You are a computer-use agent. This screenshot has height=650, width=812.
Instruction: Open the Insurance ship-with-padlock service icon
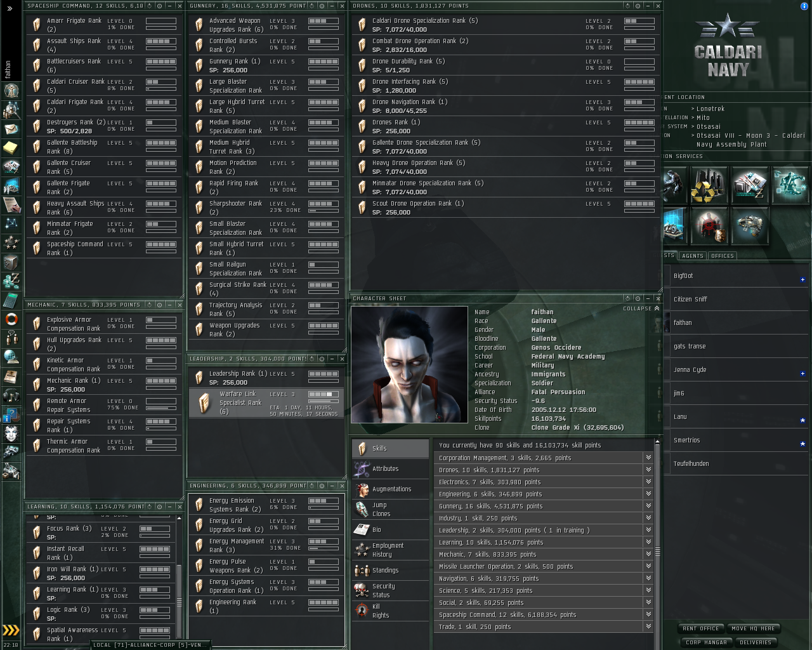coord(749,226)
